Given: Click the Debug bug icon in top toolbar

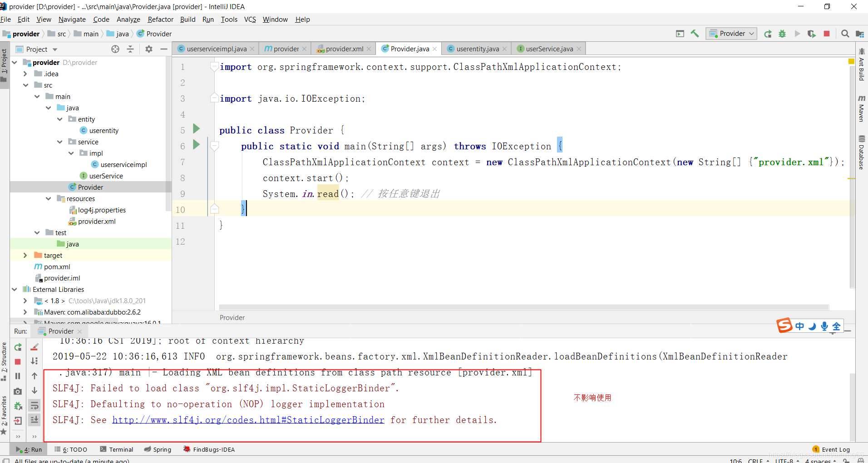Looking at the screenshot, I should coord(782,34).
